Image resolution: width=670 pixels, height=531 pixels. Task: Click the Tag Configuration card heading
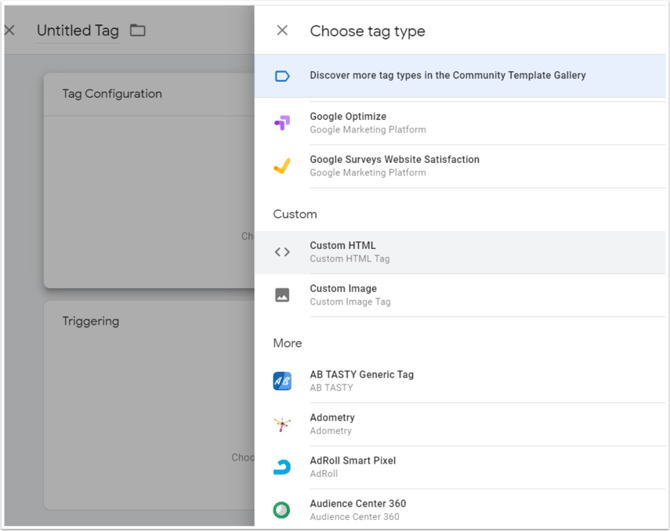click(112, 94)
